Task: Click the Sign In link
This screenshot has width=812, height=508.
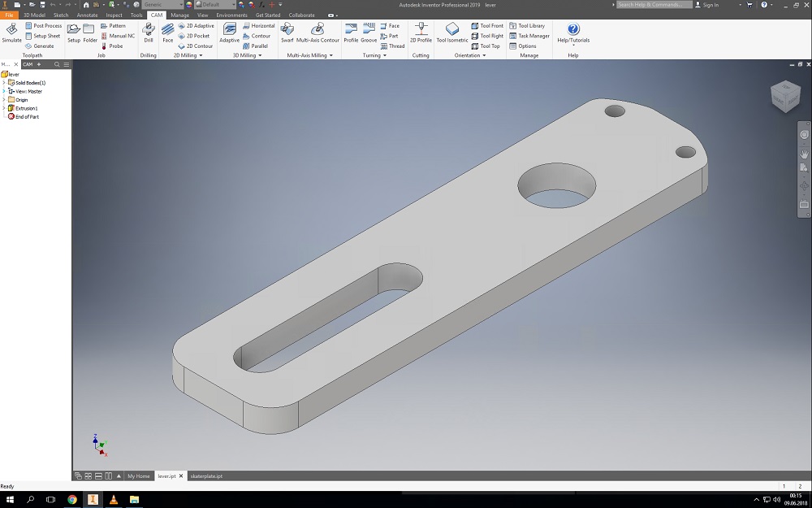Action: [x=710, y=5]
